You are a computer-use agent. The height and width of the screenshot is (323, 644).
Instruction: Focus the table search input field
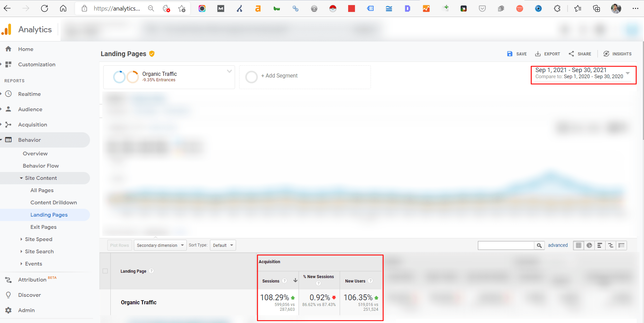point(506,245)
